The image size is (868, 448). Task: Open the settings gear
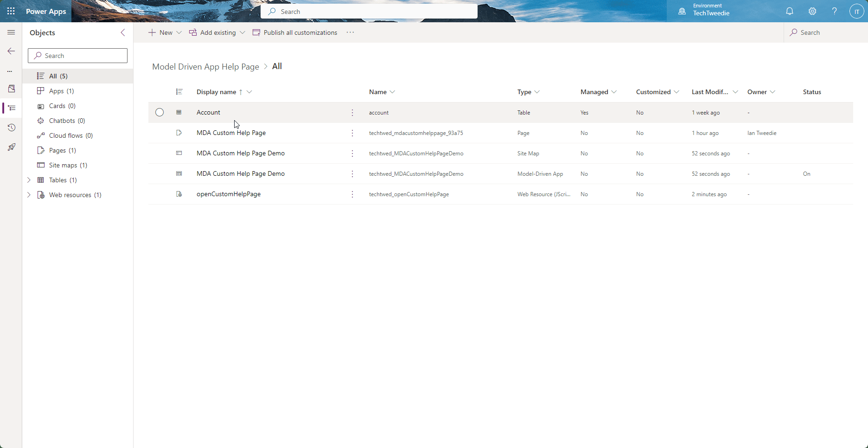(812, 11)
